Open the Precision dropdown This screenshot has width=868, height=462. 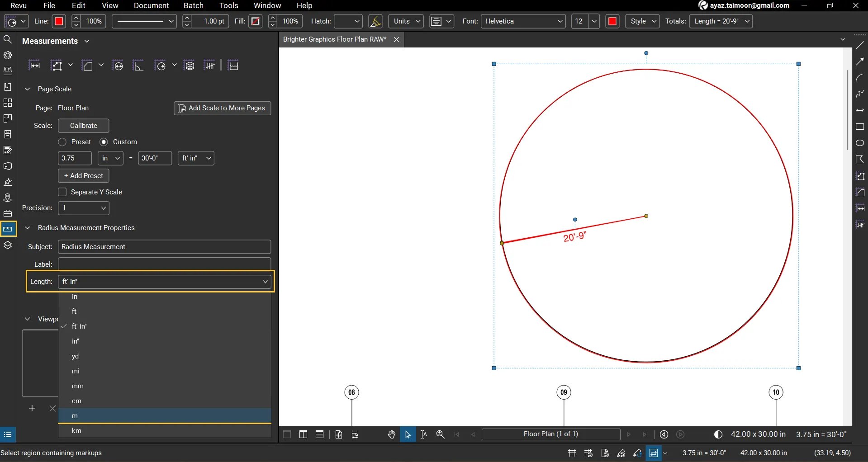(83, 208)
